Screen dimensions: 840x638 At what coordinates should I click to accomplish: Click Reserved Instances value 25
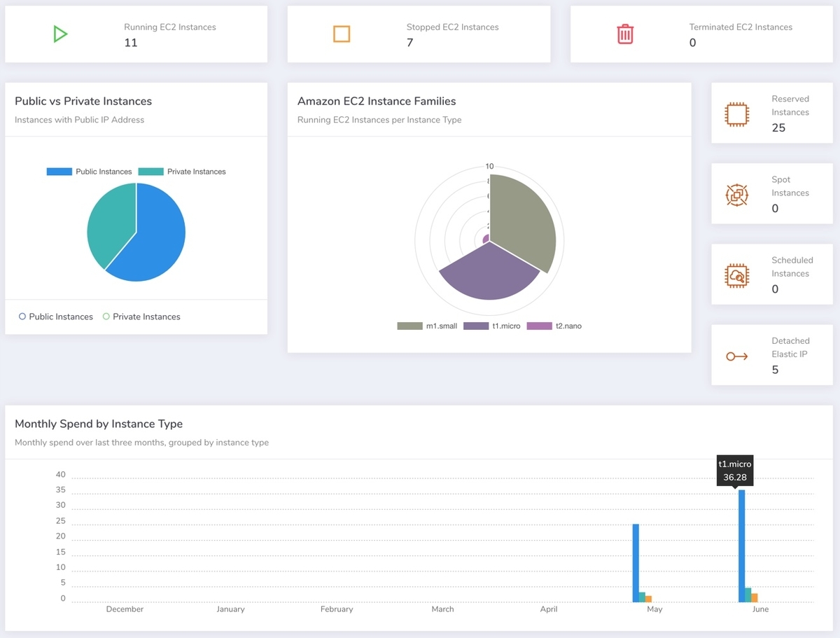[778, 127]
